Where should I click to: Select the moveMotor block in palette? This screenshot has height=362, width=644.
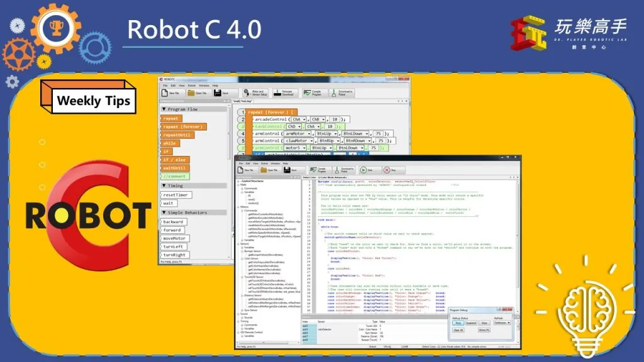175,238
